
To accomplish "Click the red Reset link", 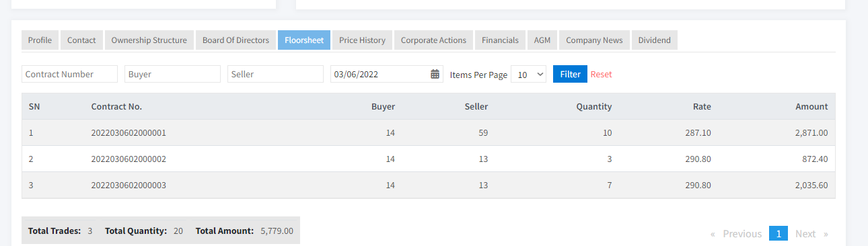I will point(602,74).
